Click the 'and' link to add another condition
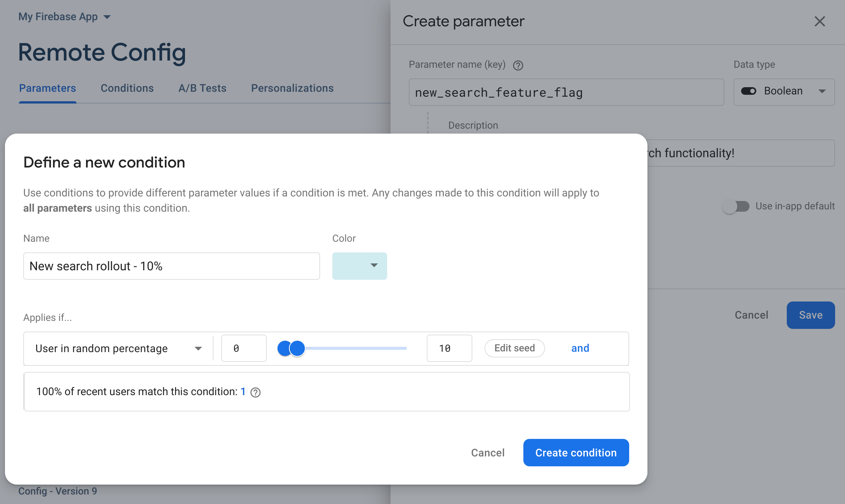 point(579,348)
